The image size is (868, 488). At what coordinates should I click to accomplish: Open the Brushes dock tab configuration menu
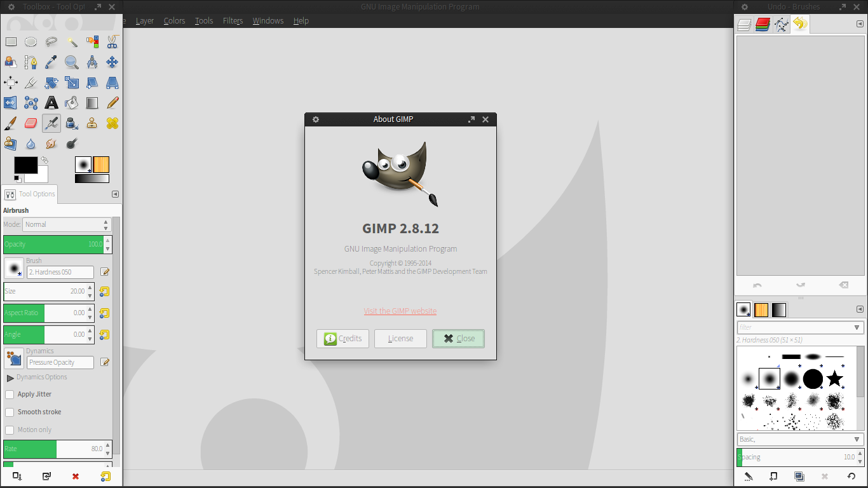pyautogui.click(x=860, y=309)
